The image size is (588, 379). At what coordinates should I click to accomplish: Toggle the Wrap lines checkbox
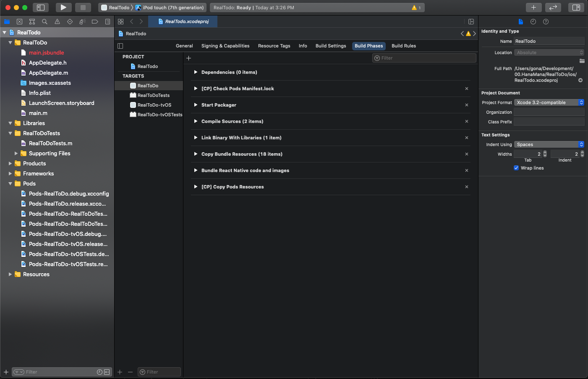point(516,168)
